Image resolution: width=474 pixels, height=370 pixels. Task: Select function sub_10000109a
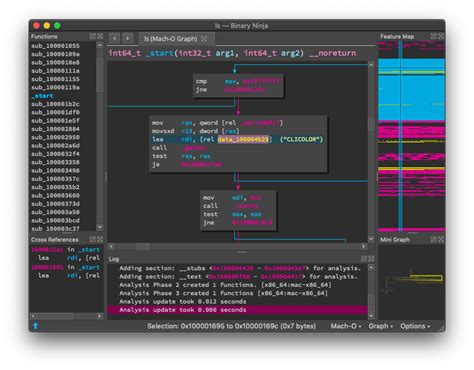[55, 54]
